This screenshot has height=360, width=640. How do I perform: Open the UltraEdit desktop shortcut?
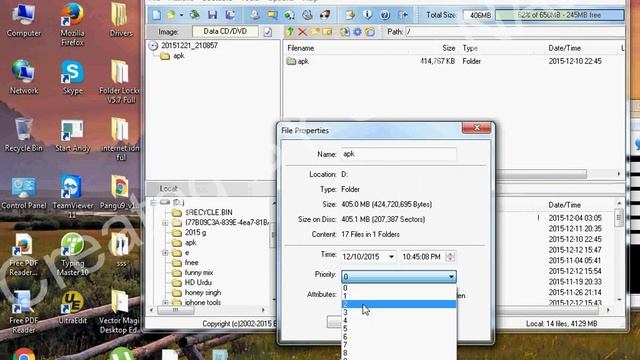coord(72,308)
